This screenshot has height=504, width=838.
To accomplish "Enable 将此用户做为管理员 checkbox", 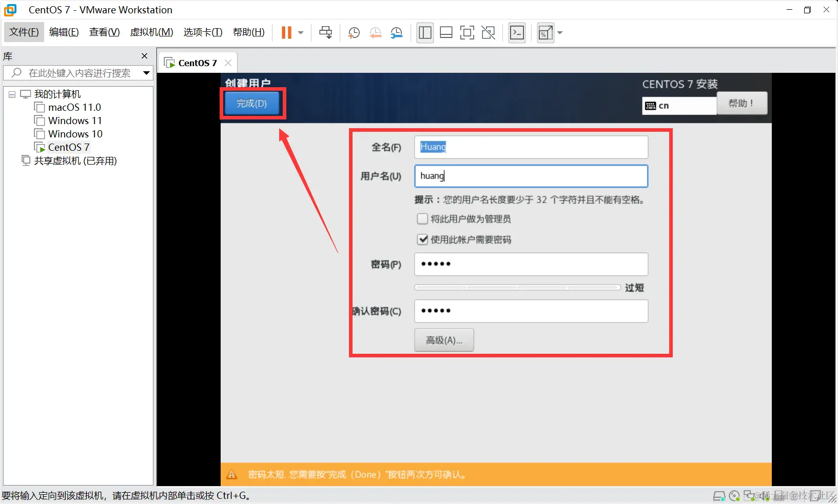I will (x=422, y=219).
